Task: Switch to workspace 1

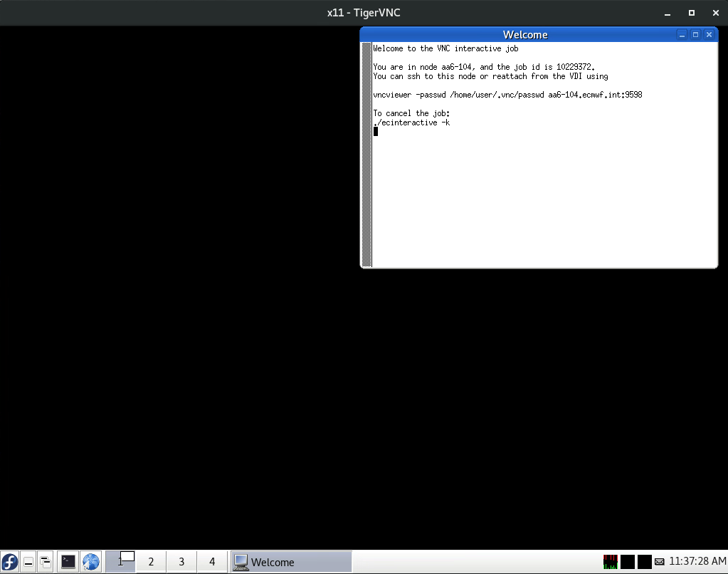Action: click(x=120, y=562)
